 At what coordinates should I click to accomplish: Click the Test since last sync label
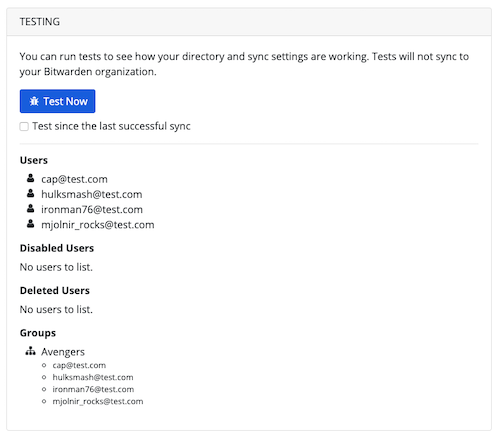[111, 126]
